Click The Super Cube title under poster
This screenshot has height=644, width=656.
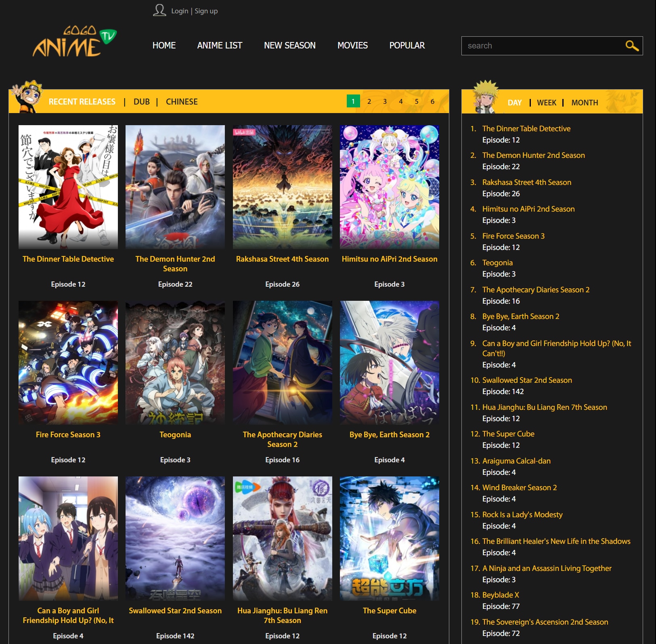(x=390, y=610)
